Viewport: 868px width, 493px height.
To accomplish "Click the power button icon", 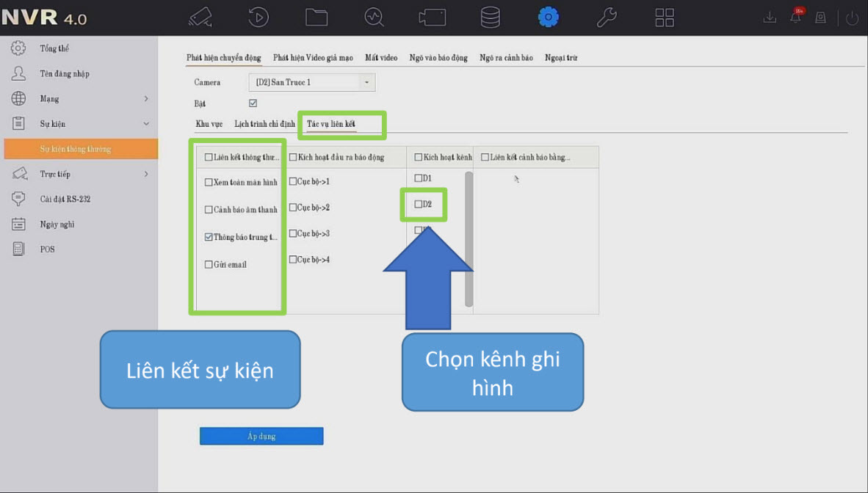I will [852, 18].
